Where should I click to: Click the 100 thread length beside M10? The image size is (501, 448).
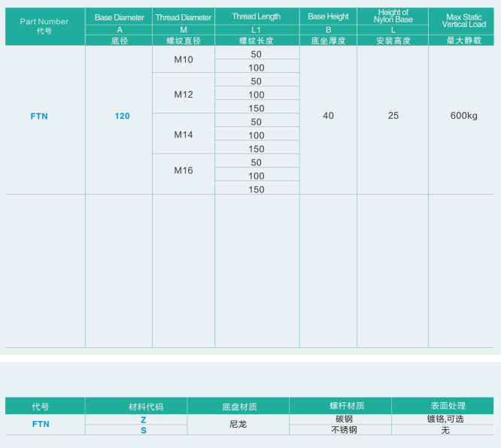257,68
